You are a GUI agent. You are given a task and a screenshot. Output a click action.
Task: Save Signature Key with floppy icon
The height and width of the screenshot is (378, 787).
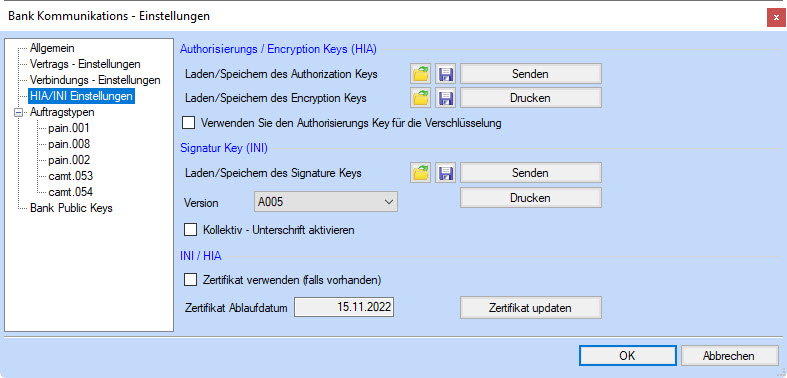tap(445, 173)
